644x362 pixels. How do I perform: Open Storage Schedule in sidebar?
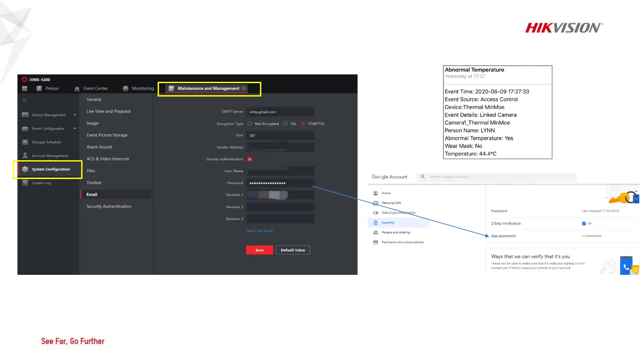point(47,142)
